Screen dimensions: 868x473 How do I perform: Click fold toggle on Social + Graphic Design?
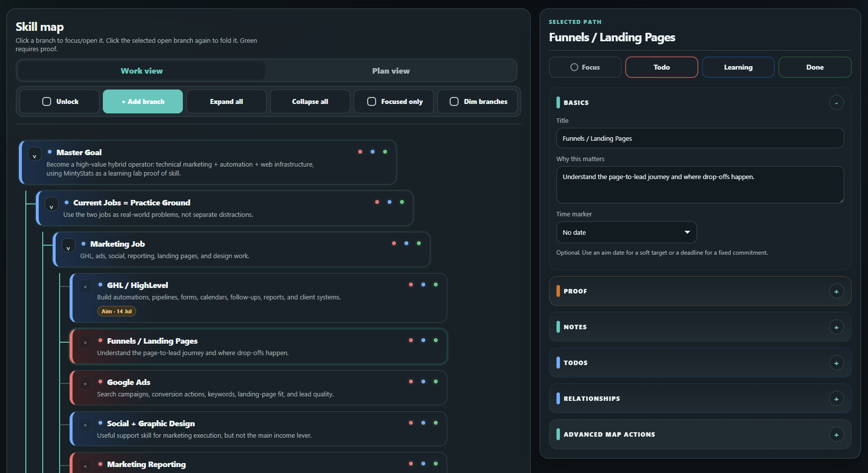tap(85, 425)
